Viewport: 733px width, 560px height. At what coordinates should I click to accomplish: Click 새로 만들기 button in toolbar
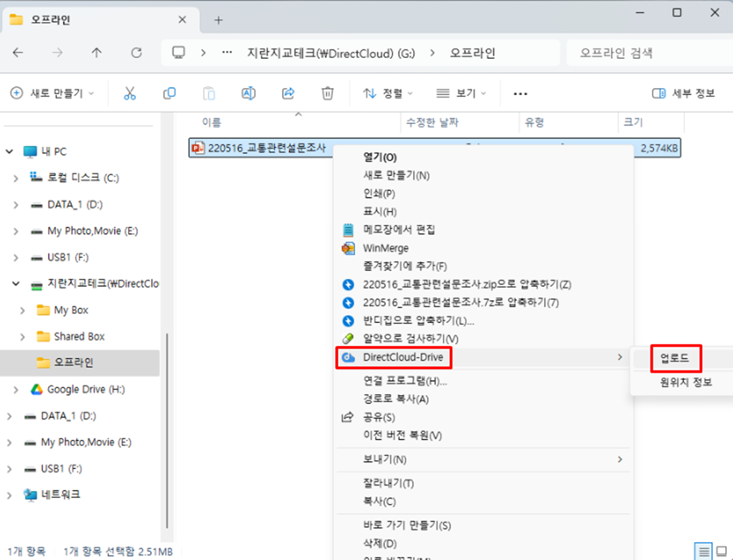click(x=52, y=93)
